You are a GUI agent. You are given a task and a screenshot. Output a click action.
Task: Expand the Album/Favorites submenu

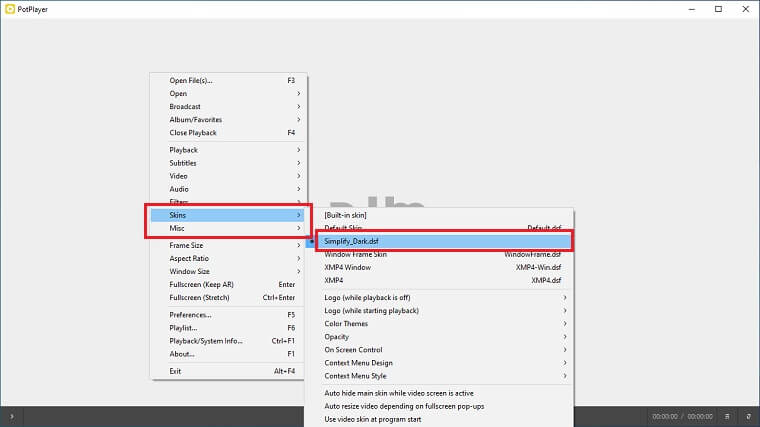point(228,120)
